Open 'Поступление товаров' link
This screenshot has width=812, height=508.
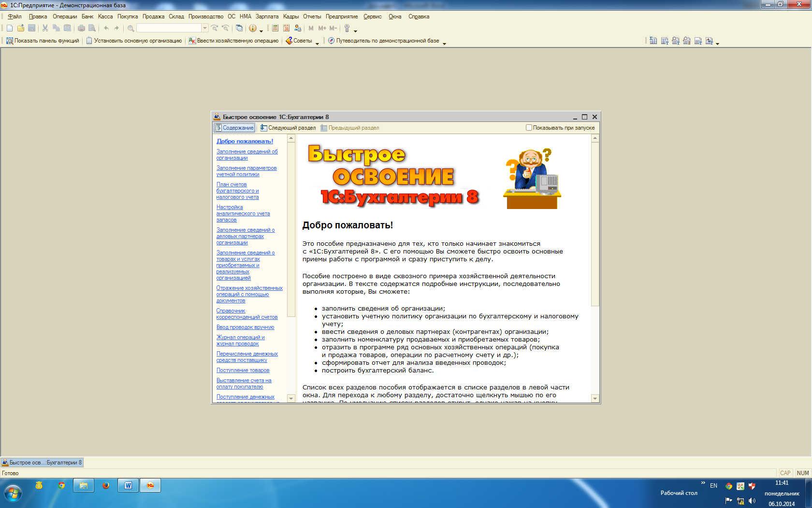coord(243,370)
